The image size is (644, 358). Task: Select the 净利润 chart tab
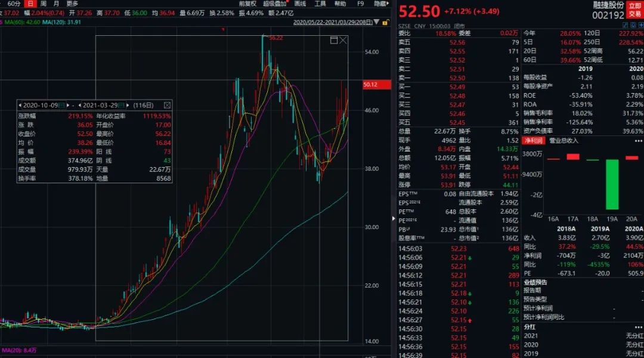533,141
